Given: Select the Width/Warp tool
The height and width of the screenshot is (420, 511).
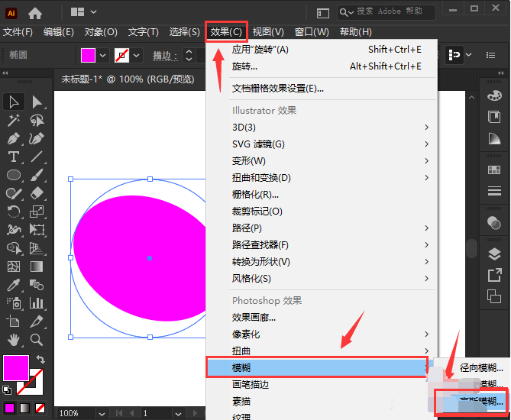Looking at the screenshot, I should pos(14,230).
